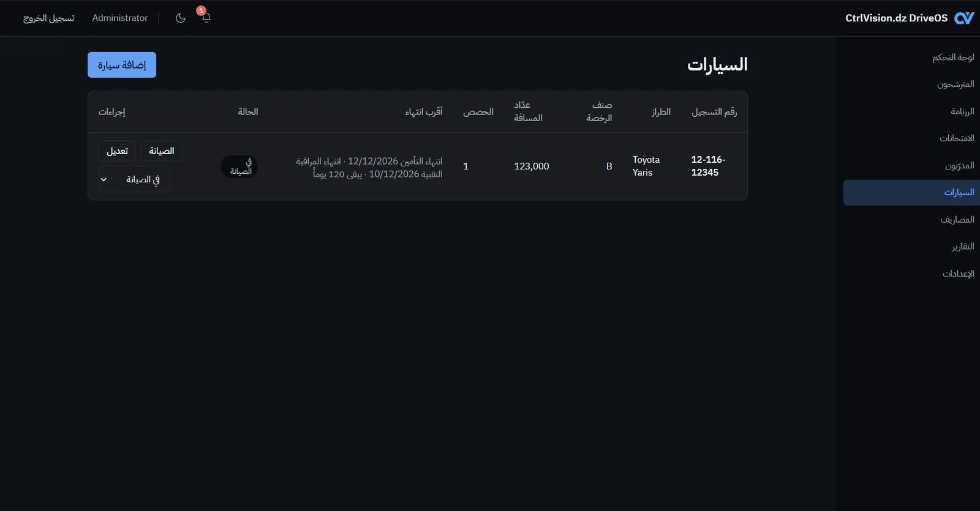The height and width of the screenshot is (511, 980).
Task: Click إضافة سيارة button
Action: pos(122,65)
